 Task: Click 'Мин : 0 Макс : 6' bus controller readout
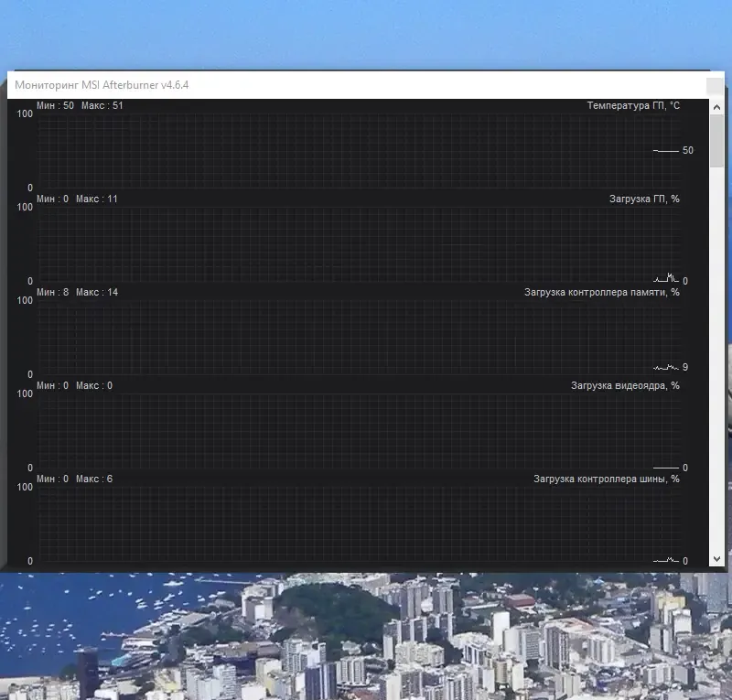[75, 479]
